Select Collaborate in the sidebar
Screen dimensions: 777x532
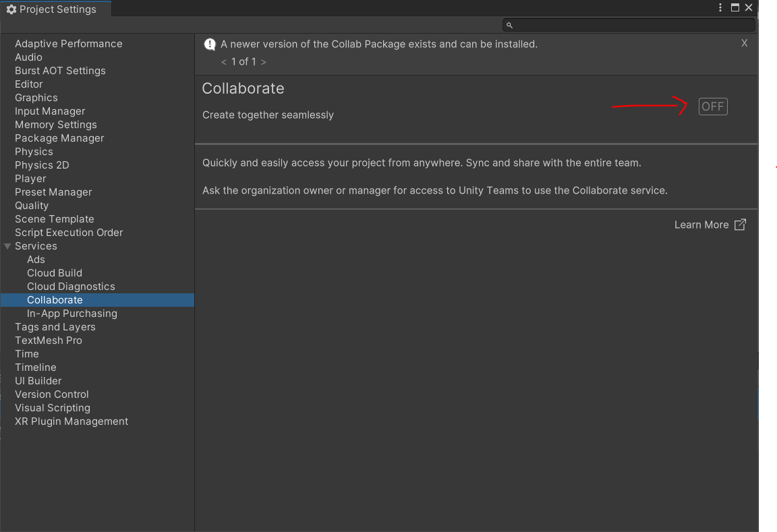(x=97, y=300)
